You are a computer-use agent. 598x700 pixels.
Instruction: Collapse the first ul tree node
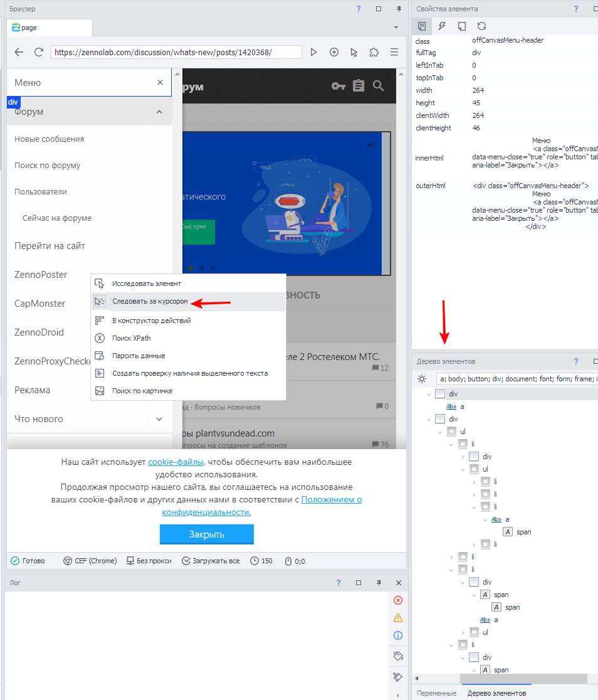pos(441,432)
